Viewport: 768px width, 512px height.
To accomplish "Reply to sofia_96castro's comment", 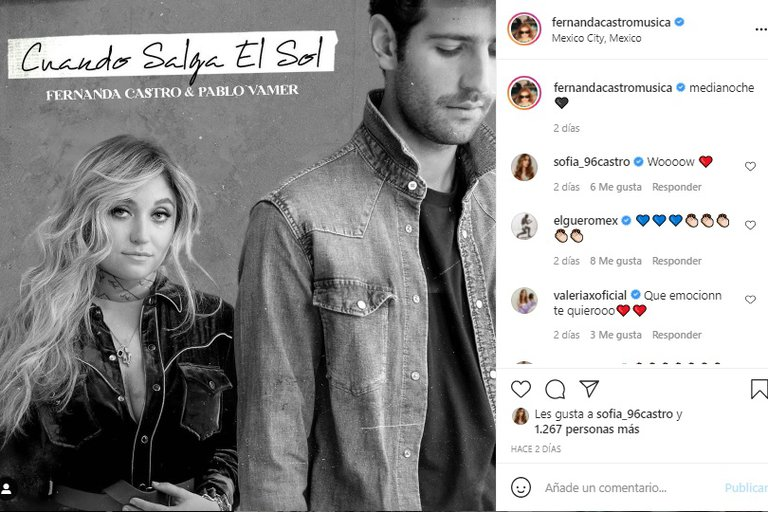I will click(676, 187).
